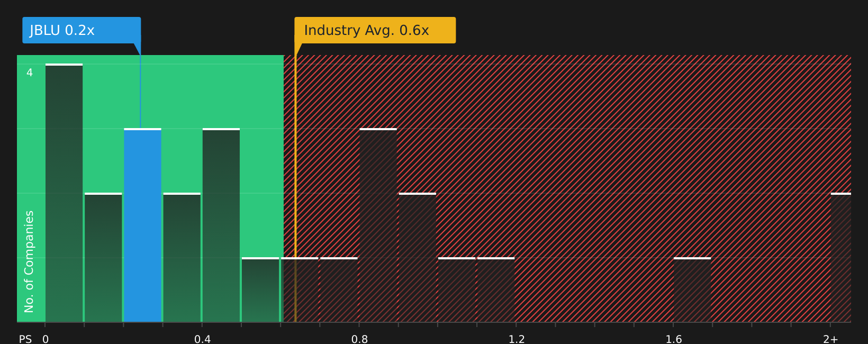Select the blue JBLU histogram bar
The height and width of the screenshot is (344, 868).
[x=142, y=225]
